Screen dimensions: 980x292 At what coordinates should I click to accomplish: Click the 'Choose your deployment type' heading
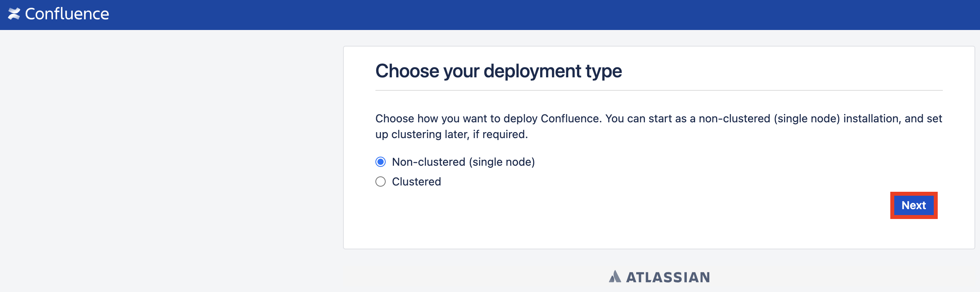(499, 71)
